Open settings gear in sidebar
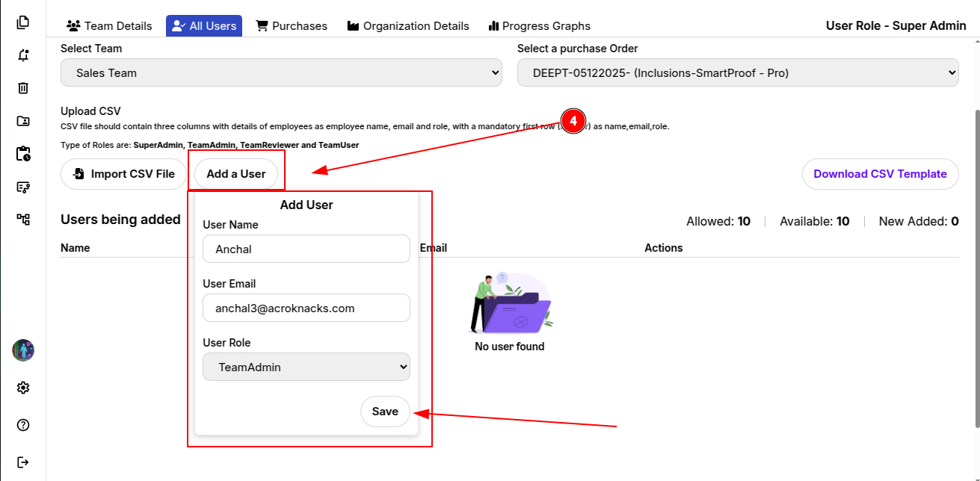 [x=23, y=388]
